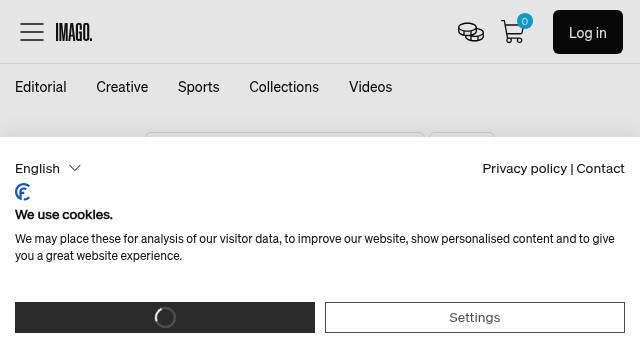Open the Contact link

coord(600,169)
